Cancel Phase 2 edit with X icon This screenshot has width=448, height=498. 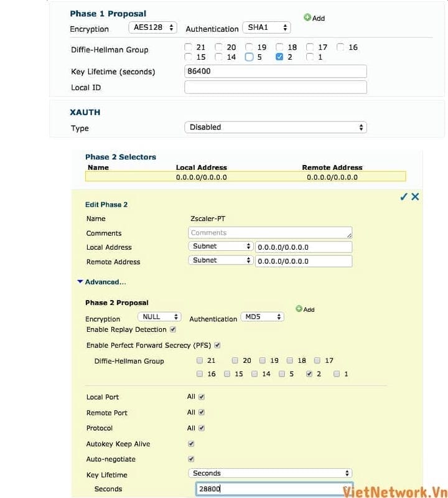tap(415, 197)
